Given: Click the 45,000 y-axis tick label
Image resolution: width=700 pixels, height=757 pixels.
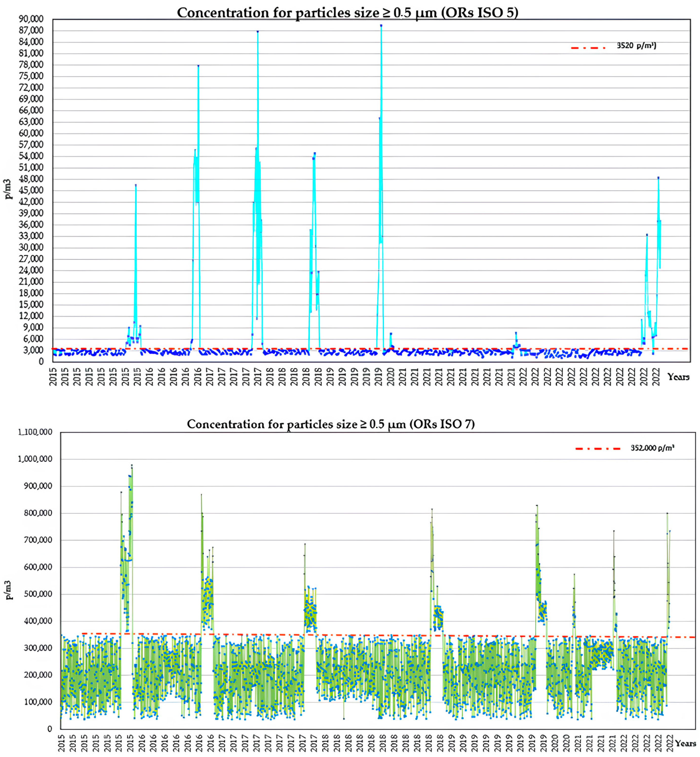Looking at the screenshot, I should click(x=31, y=190).
